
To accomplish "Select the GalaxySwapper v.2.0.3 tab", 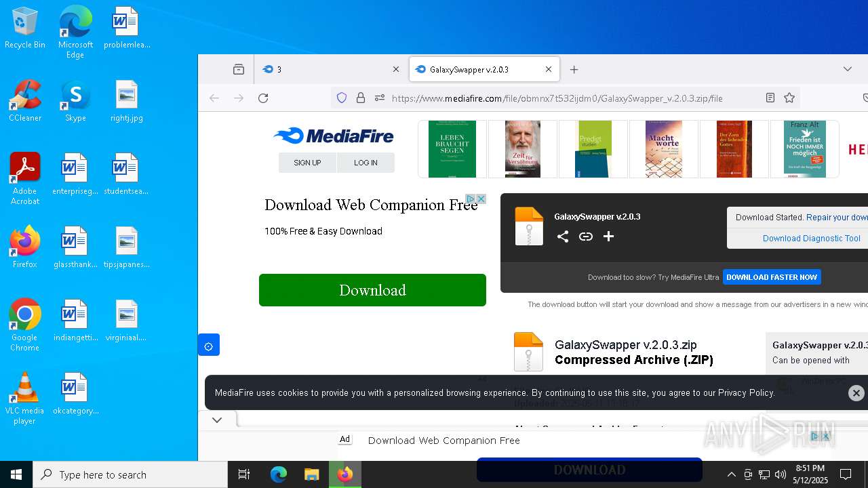I will 484,69.
